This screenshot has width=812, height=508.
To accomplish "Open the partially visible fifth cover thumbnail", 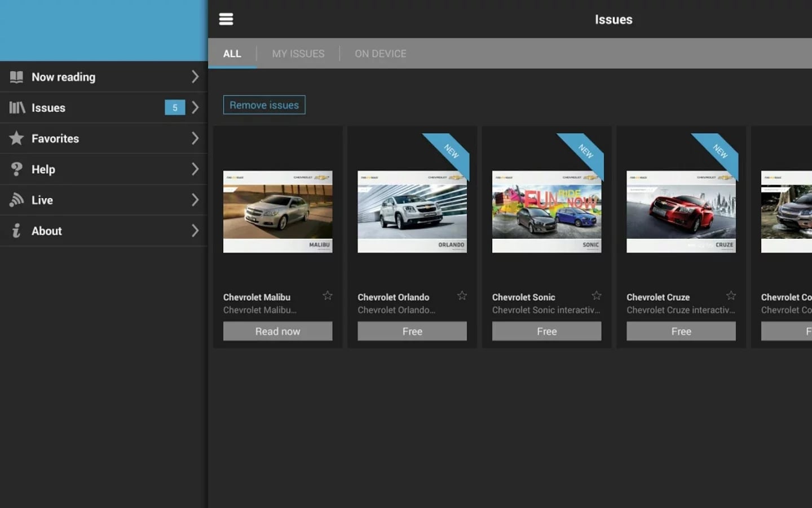I will 787,212.
